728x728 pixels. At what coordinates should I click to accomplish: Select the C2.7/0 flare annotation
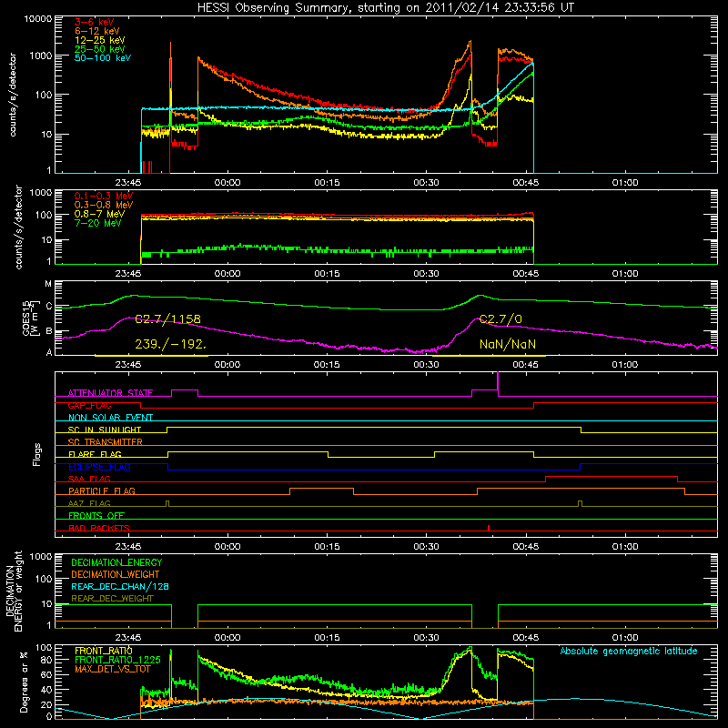pos(500,319)
